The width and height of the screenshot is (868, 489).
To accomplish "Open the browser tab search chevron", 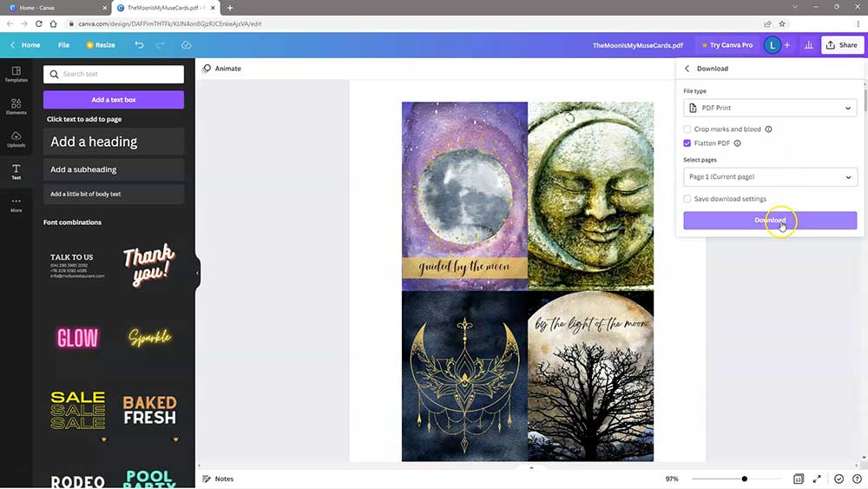I will [795, 7].
